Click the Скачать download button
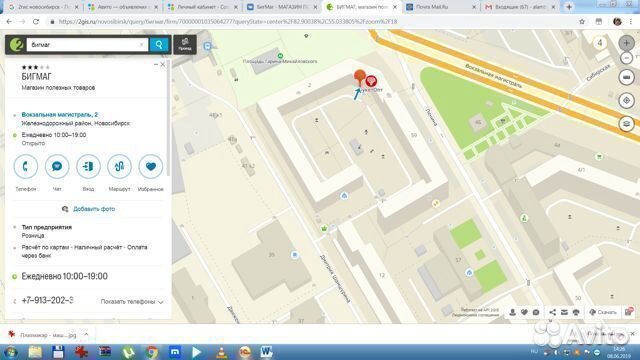 coord(602,312)
